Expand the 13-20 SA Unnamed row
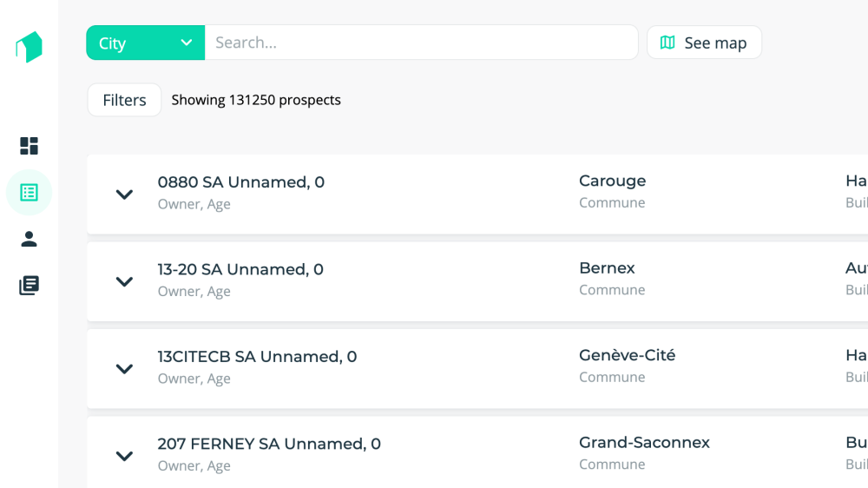Viewport: 868px width, 488px height. tap(124, 281)
